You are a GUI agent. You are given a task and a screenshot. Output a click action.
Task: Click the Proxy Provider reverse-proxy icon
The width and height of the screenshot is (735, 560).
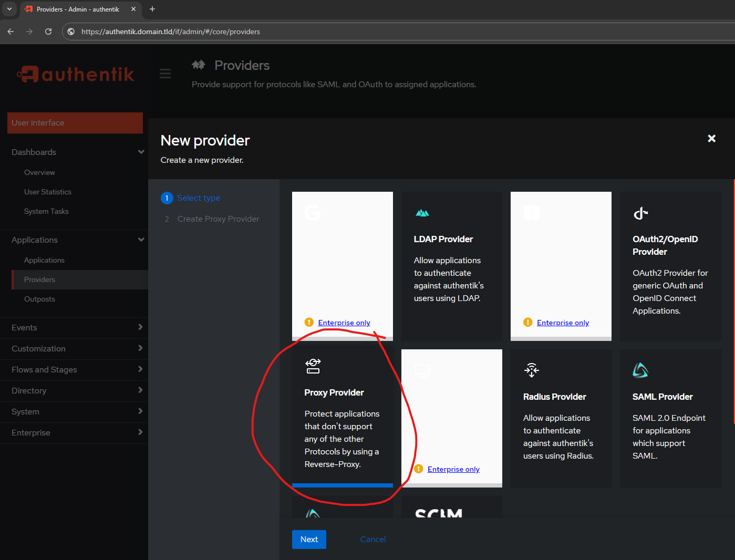tap(313, 366)
